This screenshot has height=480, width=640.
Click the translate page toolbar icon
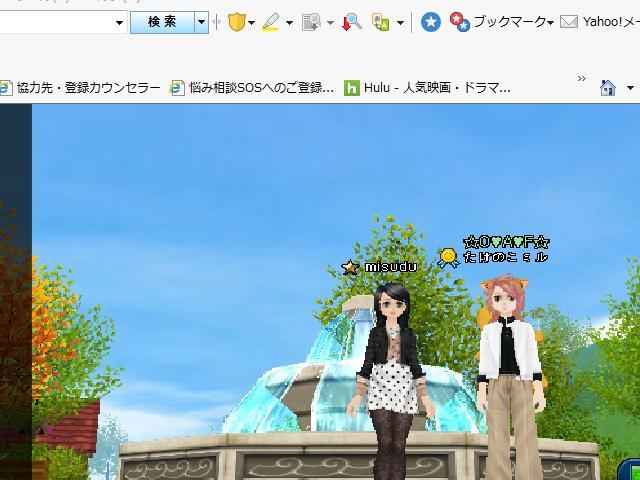(380, 22)
